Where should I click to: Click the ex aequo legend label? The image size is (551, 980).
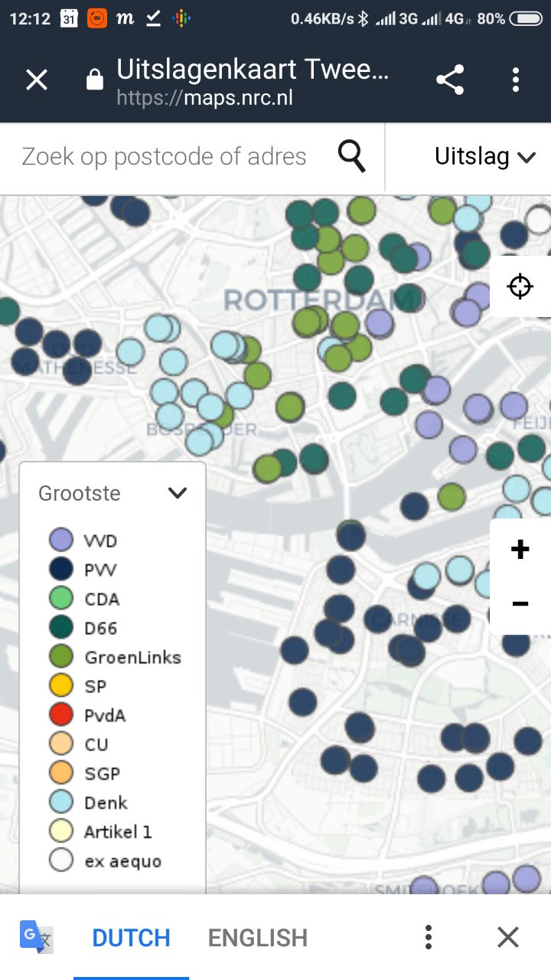click(x=122, y=861)
